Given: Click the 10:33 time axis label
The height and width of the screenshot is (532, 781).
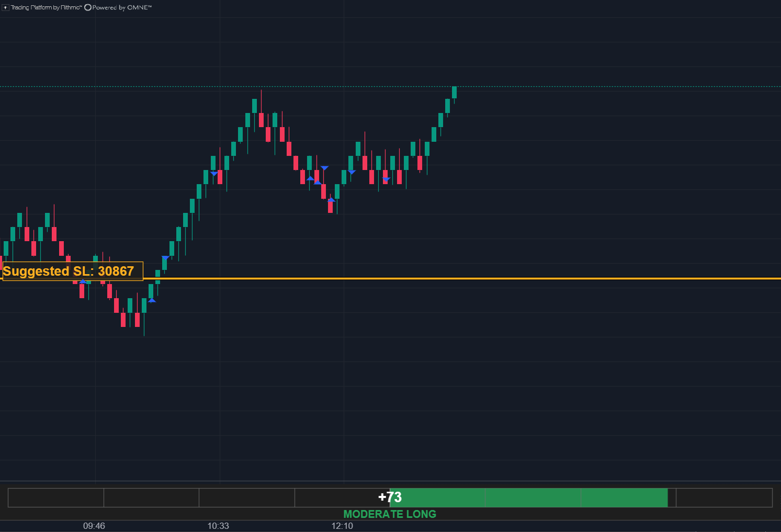Looking at the screenshot, I should 218,526.
